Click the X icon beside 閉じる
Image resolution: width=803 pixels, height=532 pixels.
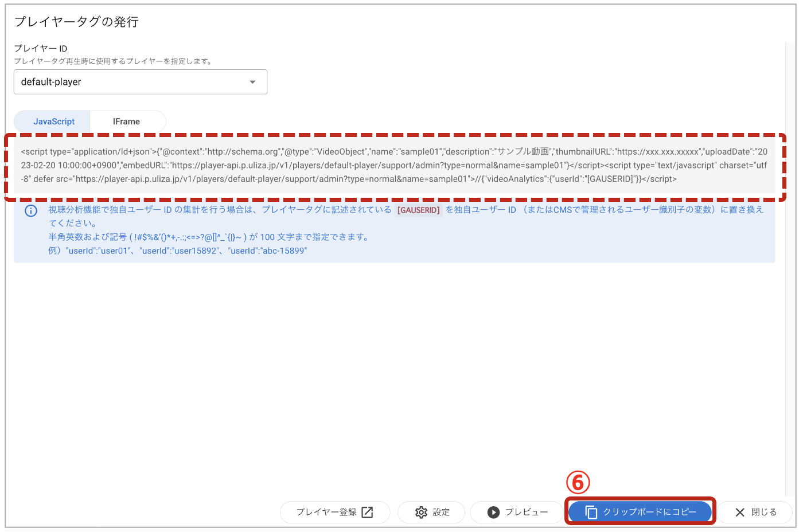[x=740, y=512]
